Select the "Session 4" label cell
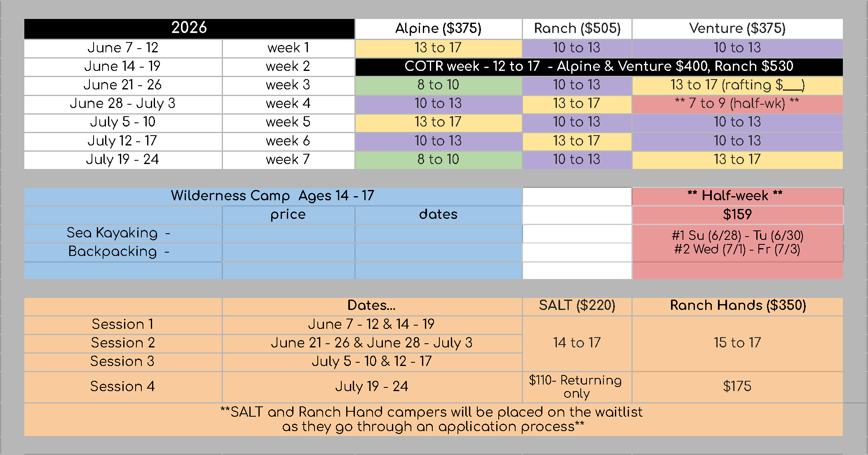 (x=123, y=387)
